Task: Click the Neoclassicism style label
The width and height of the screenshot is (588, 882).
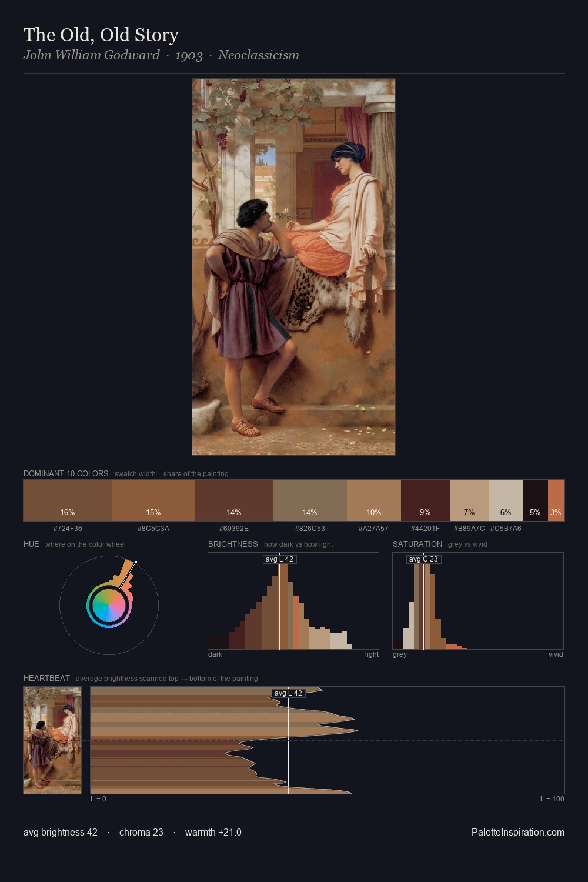Action: (x=259, y=55)
